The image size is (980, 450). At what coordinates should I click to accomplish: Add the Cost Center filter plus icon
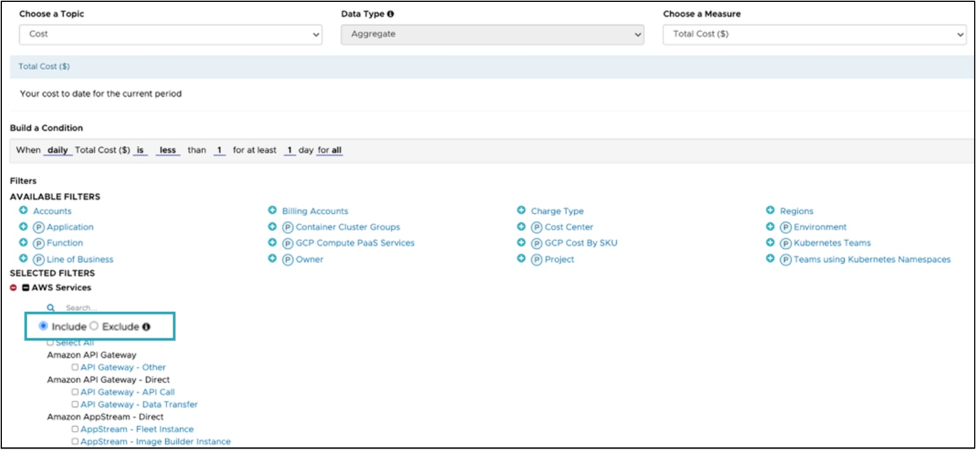(521, 226)
